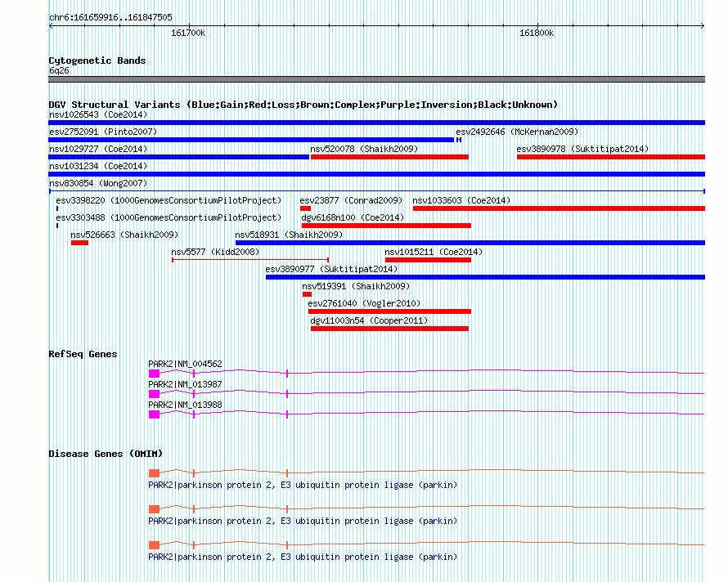This screenshot has width=728, height=582.
Task: Open nsv1033603 (Coe2014) loss variant
Action: click(461, 200)
